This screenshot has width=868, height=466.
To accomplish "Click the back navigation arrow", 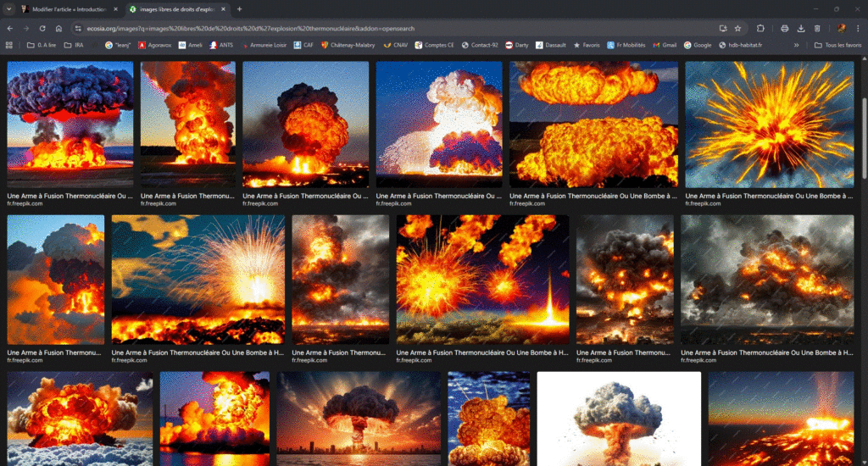I will point(9,28).
